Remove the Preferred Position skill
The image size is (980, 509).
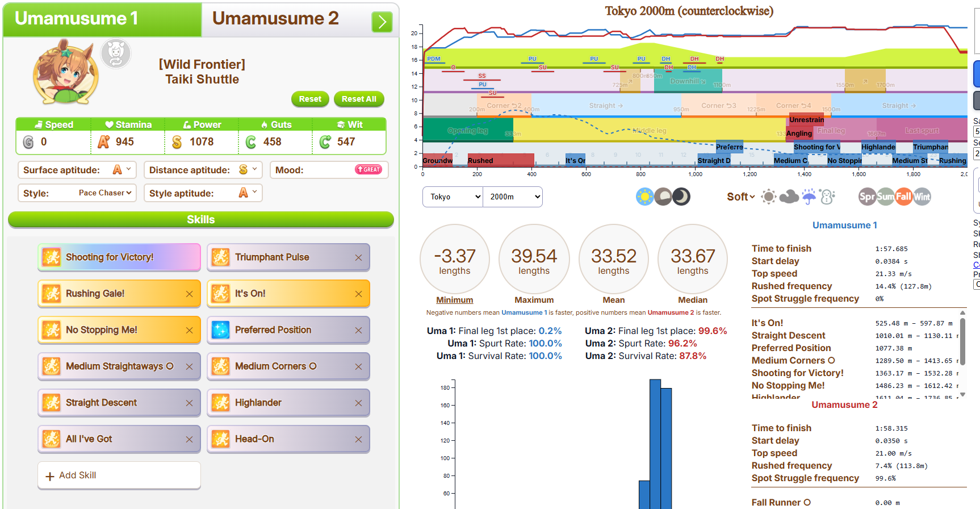coord(358,330)
